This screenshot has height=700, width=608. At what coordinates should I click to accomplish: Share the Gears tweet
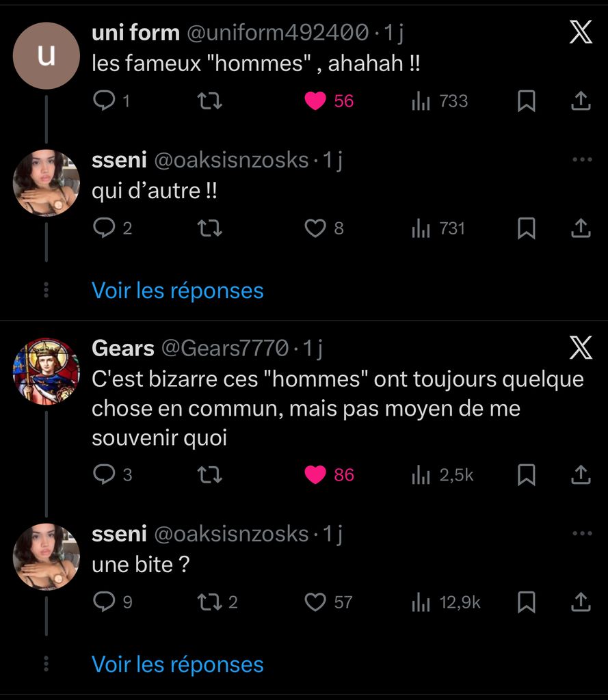(x=580, y=474)
